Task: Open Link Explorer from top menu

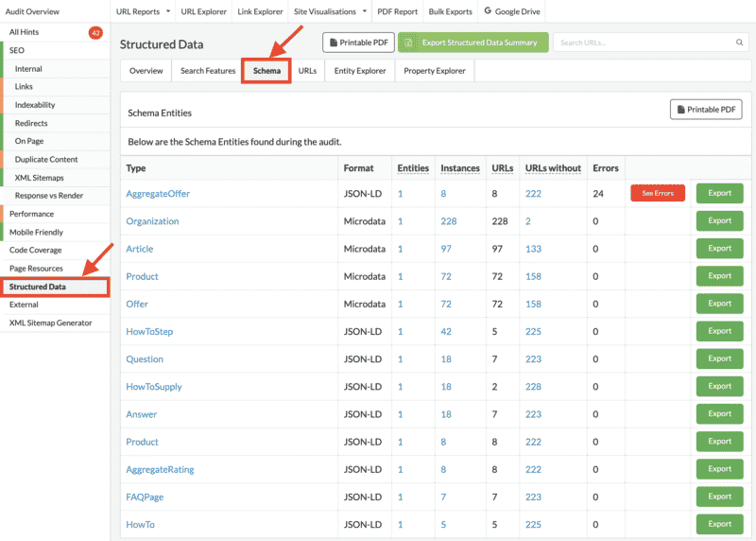Action: point(260,11)
